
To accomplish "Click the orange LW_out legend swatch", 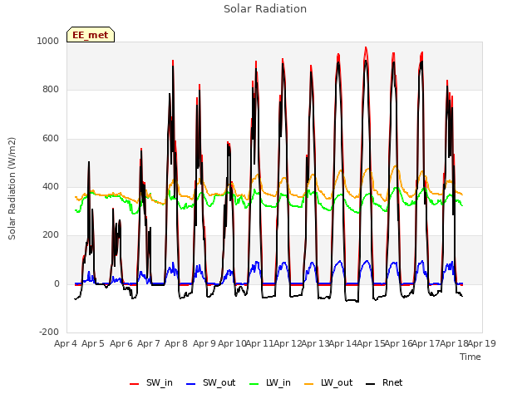I will coord(308,384).
